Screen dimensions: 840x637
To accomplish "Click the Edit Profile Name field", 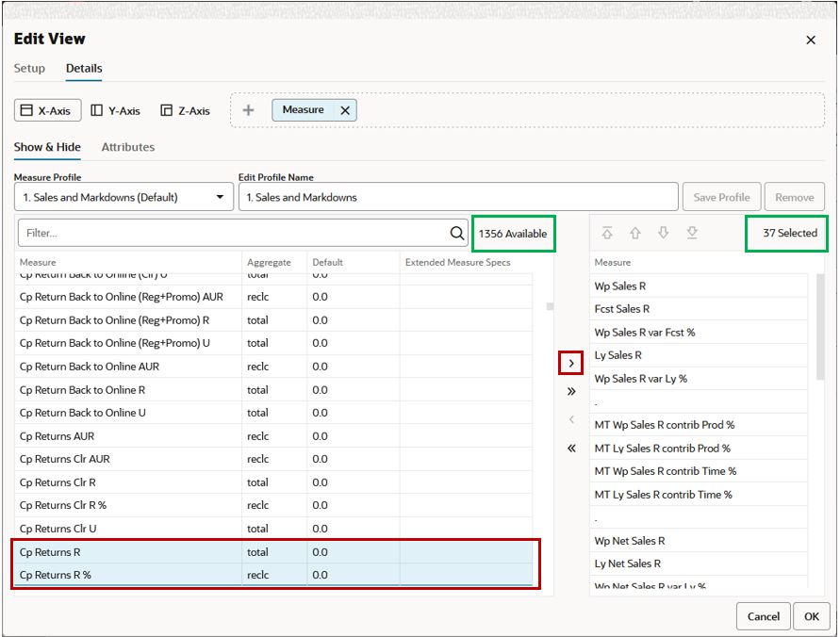I will coord(458,197).
